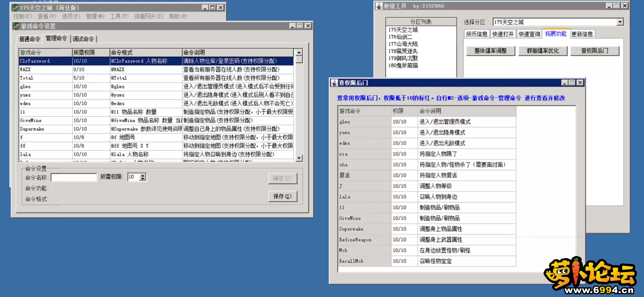Image resolution: width=644 pixels, height=297 pixels.
Task: Select the Supermake row in 游戏命令设置
Action: 156,129
